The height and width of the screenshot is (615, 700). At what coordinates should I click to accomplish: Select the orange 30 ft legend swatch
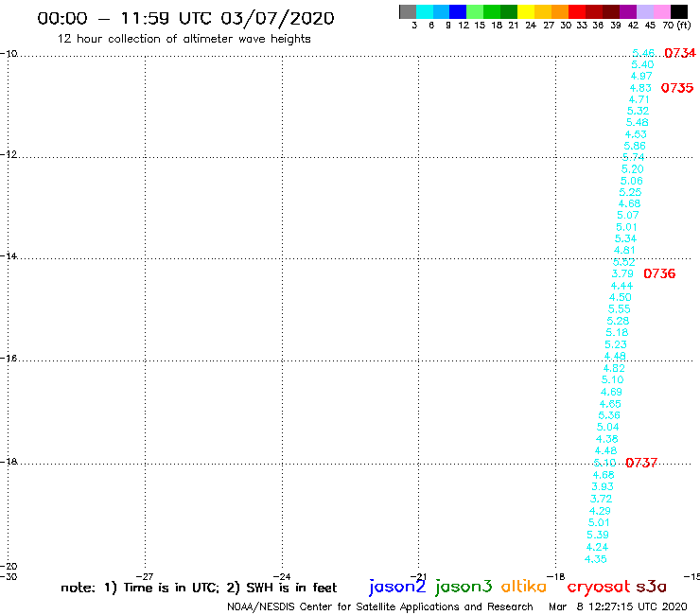click(x=560, y=11)
